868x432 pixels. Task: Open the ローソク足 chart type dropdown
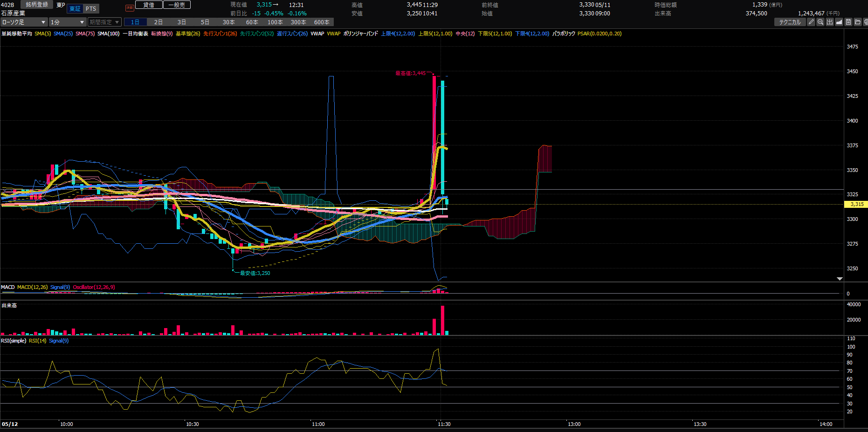(x=24, y=22)
